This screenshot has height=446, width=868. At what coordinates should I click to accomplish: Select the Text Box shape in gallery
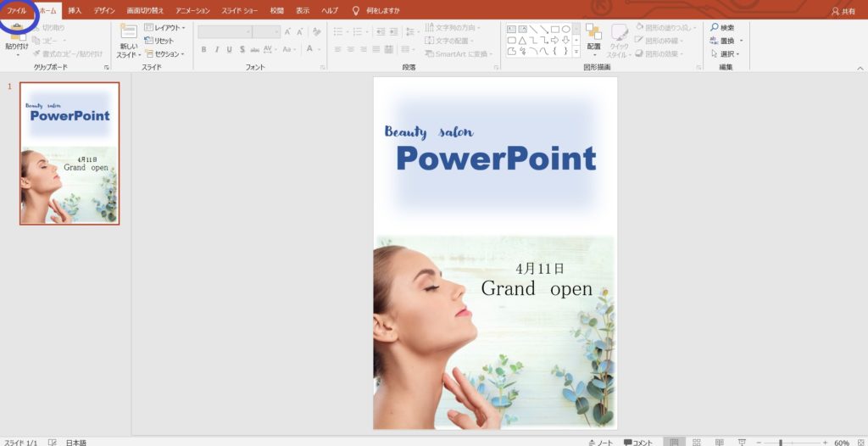click(x=511, y=29)
